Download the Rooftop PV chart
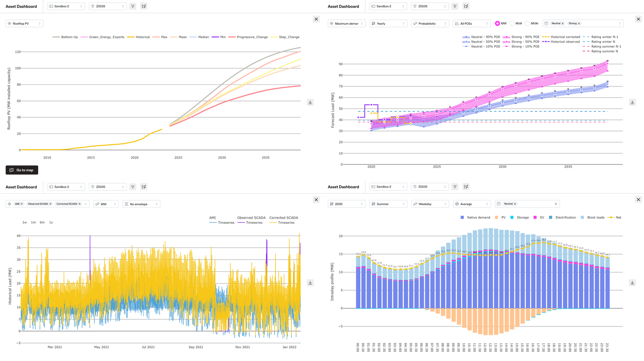The height and width of the screenshot is (361, 644). pyautogui.click(x=310, y=103)
